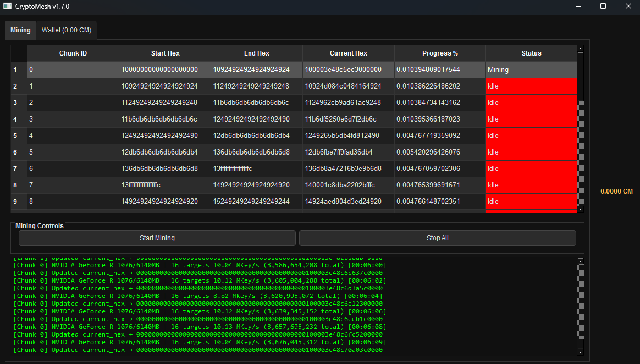Viewport: 640px width, 364px height.
Task: Click the Progress % column header
Action: click(x=440, y=53)
